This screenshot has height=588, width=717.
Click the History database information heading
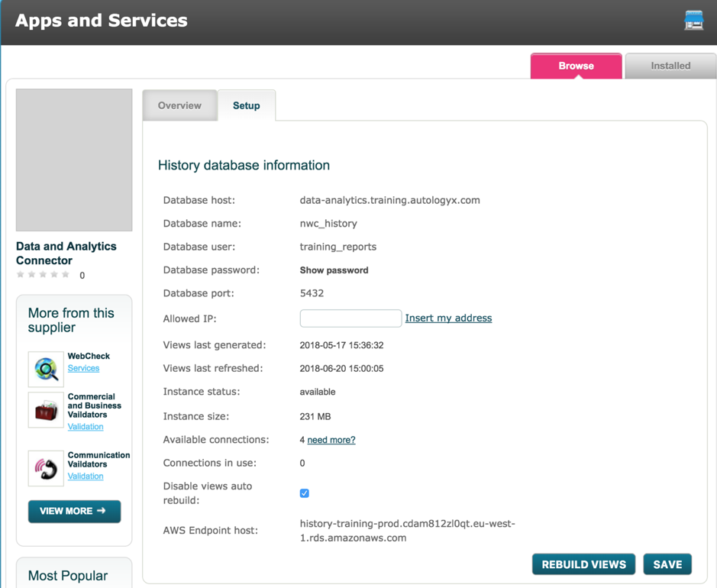tap(244, 165)
